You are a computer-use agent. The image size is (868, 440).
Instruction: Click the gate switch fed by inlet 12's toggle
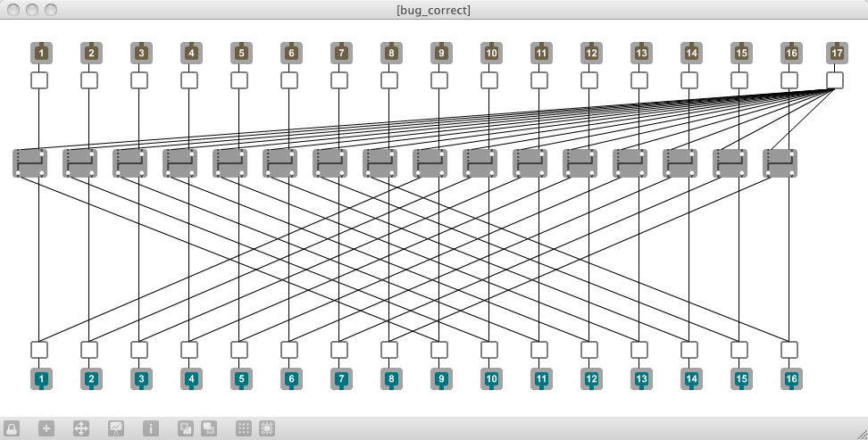pos(580,162)
